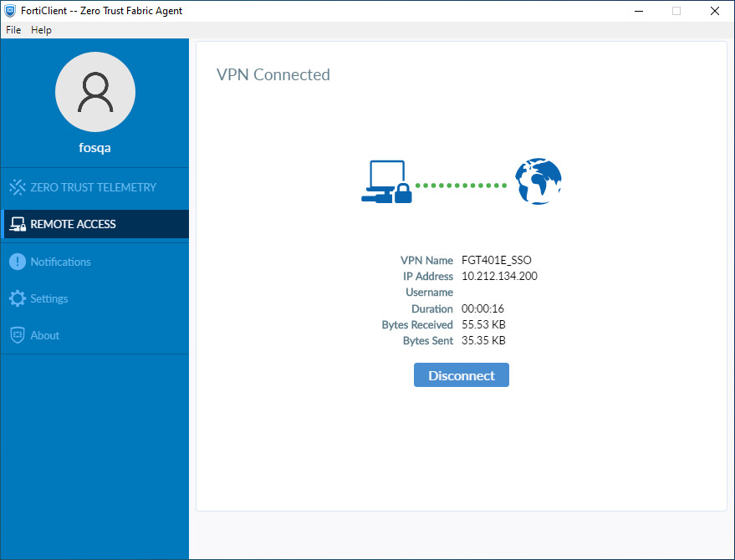The height and width of the screenshot is (560, 735).
Task: Select the Zero Trust Telemetry icon
Action: click(x=17, y=187)
